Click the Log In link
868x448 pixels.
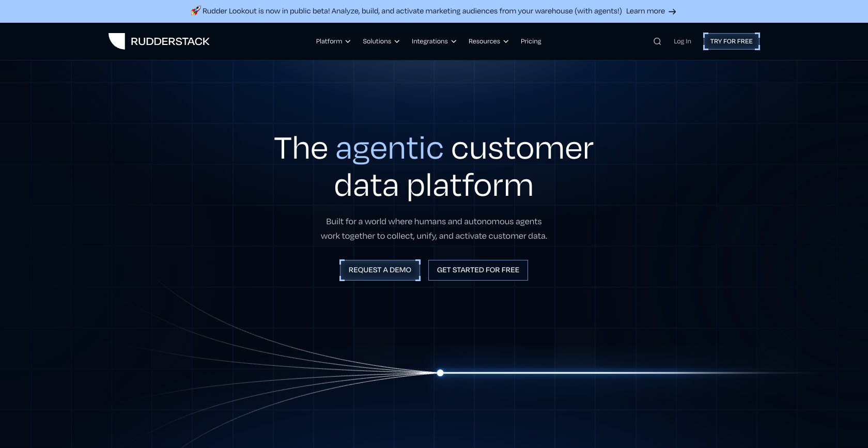point(682,41)
